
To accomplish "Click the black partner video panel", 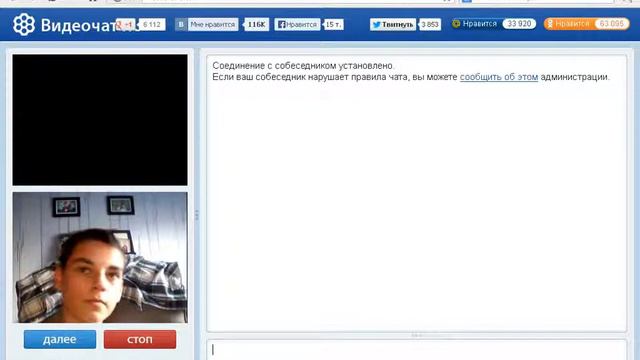I will tap(100, 120).
